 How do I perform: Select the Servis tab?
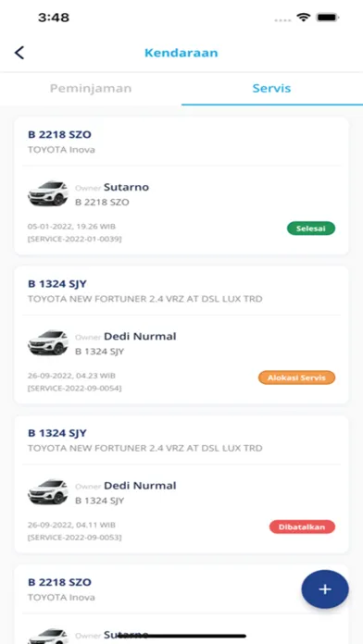coord(271,88)
